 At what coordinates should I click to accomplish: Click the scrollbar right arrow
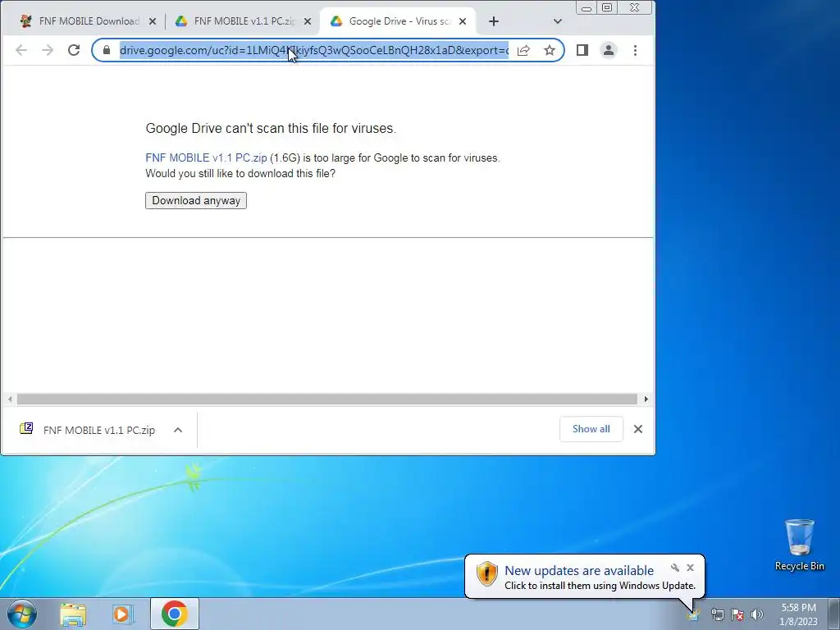pos(646,399)
